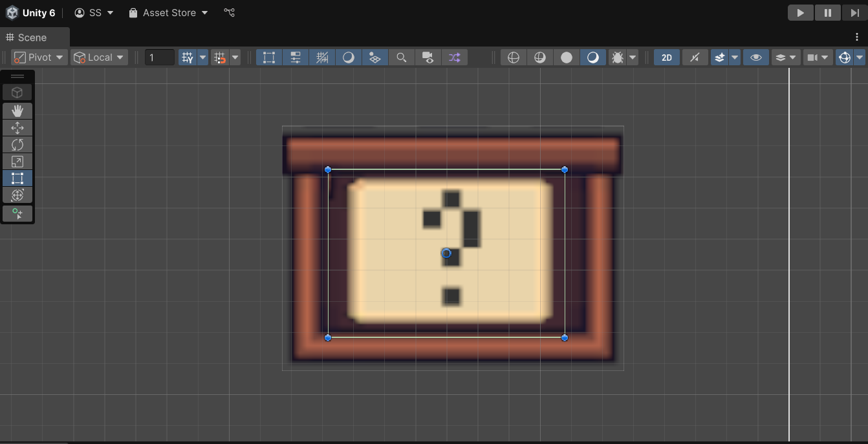The image size is (868, 444).
Task: Toggle 2D view mode
Action: coord(667,58)
